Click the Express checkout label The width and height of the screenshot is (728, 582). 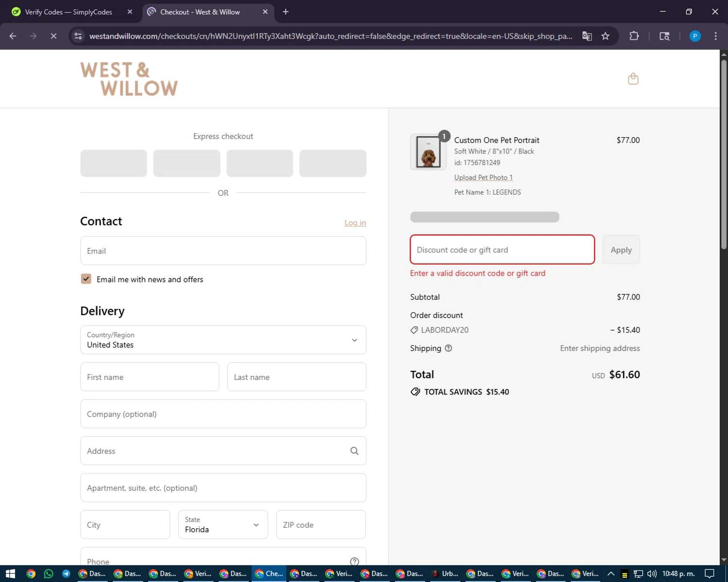pos(223,136)
